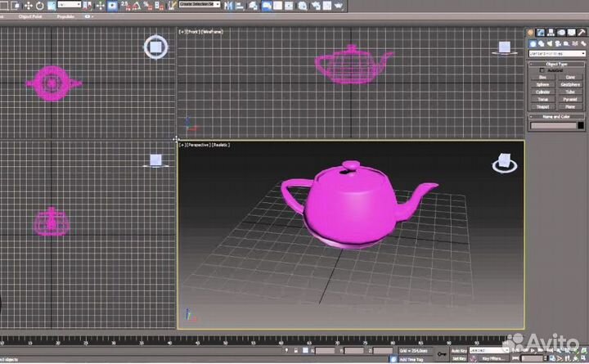Switch to the Modify command panel tab
This screenshot has width=589, height=364.
point(541,32)
